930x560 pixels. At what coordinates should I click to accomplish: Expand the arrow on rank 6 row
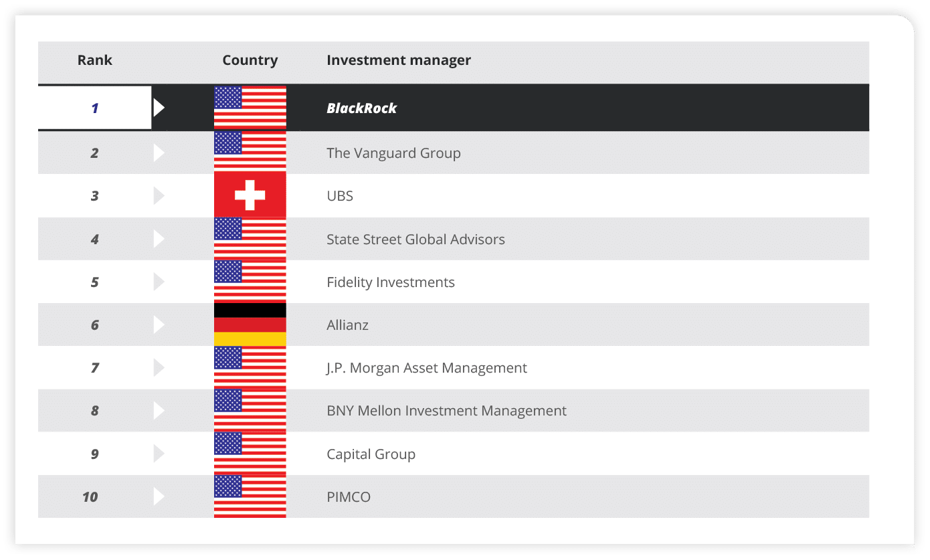point(159,324)
